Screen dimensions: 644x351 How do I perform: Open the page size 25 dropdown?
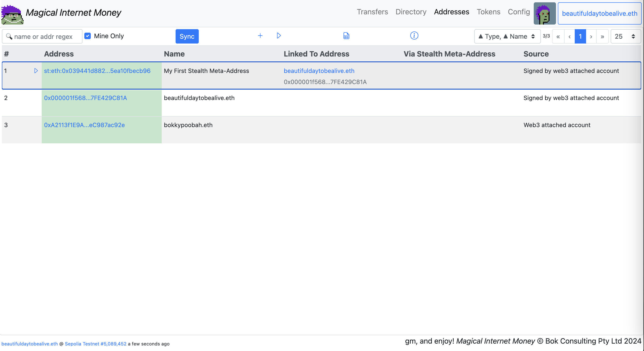tap(625, 37)
